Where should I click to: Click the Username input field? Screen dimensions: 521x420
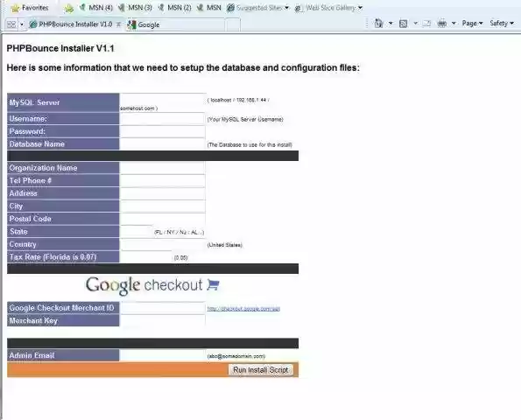click(x=163, y=119)
